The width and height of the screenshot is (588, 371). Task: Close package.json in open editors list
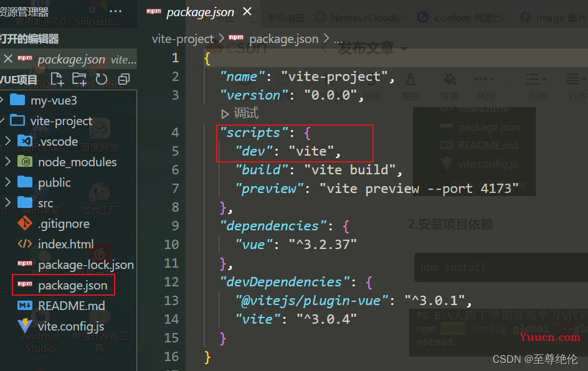(x=8, y=59)
